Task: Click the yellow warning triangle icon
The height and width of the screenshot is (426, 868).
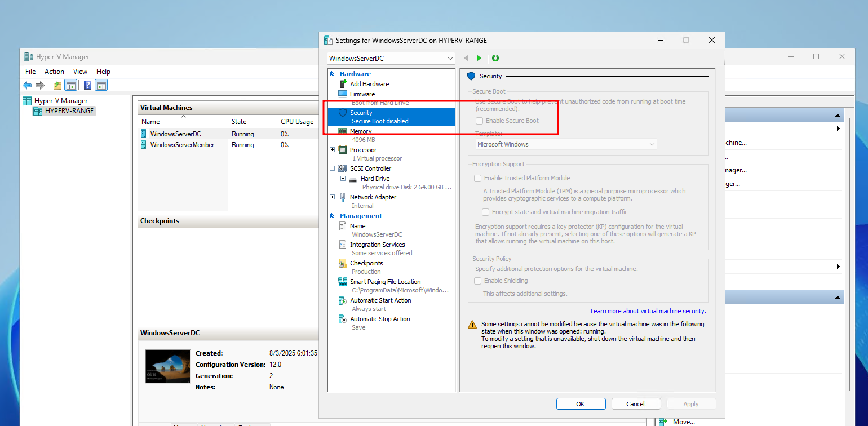Action: pyautogui.click(x=472, y=325)
